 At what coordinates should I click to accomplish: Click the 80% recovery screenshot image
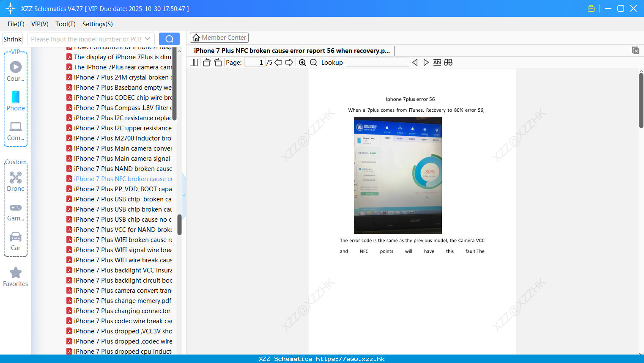pyautogui.click(x=398, y=175)
